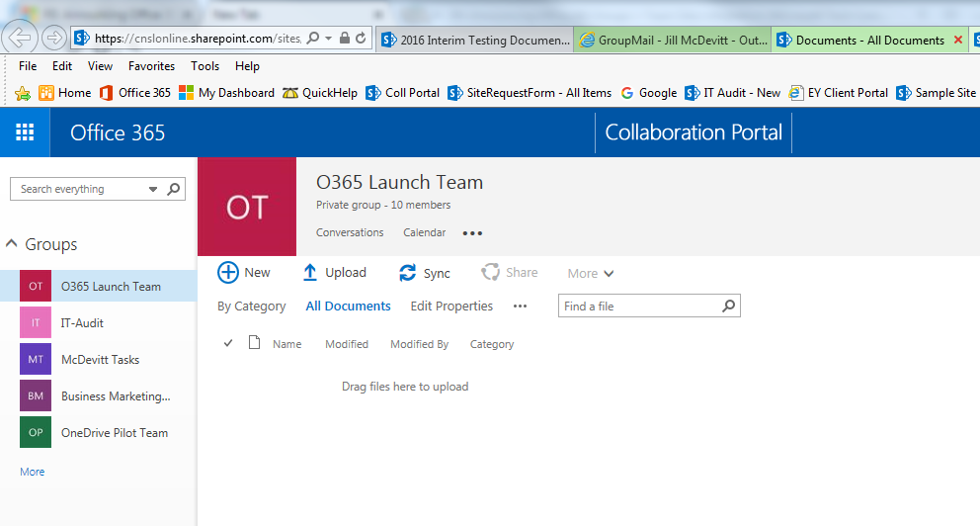The height and width of the screenshot is (526, 980).
Task: Open the Search everything scope dropdown
Action: tap(153, 190)
